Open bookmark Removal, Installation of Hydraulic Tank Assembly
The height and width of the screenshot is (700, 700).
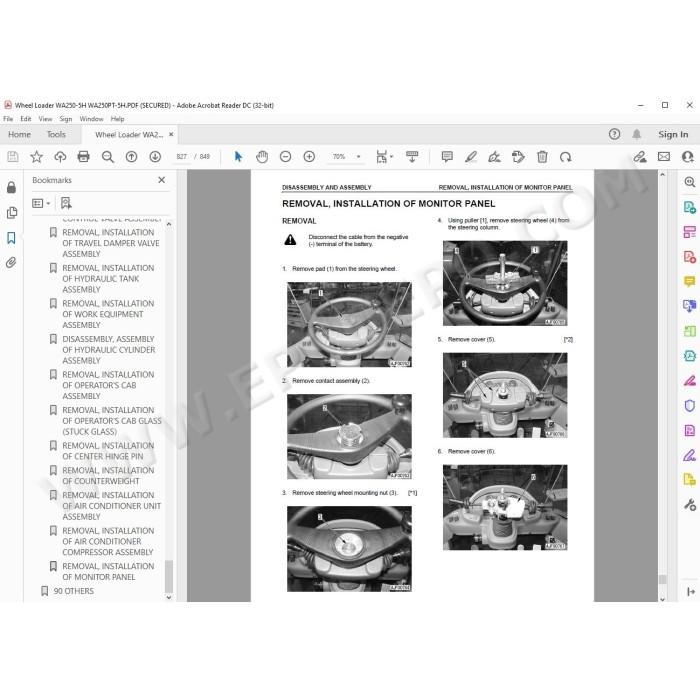tap(108, 279)
